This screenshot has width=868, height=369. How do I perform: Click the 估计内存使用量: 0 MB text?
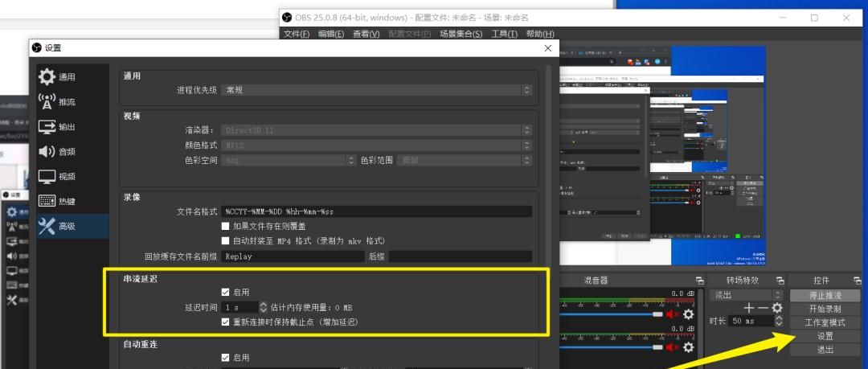tap(311, 307)
